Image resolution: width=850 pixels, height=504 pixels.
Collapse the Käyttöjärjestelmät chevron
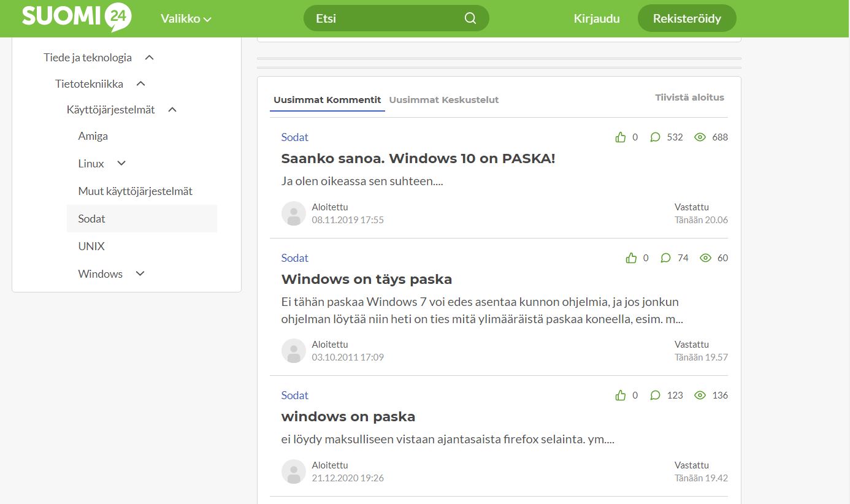tap(172, 110)
